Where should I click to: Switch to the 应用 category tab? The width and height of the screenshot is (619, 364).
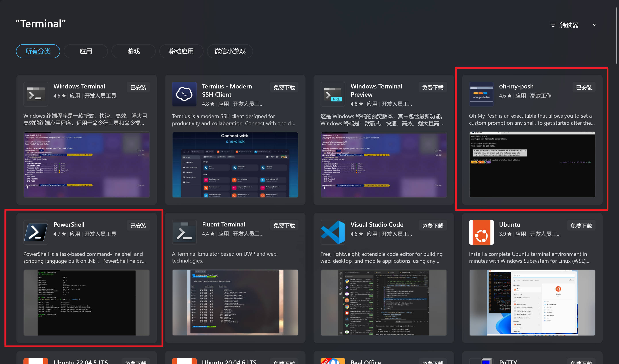(86, 51)
